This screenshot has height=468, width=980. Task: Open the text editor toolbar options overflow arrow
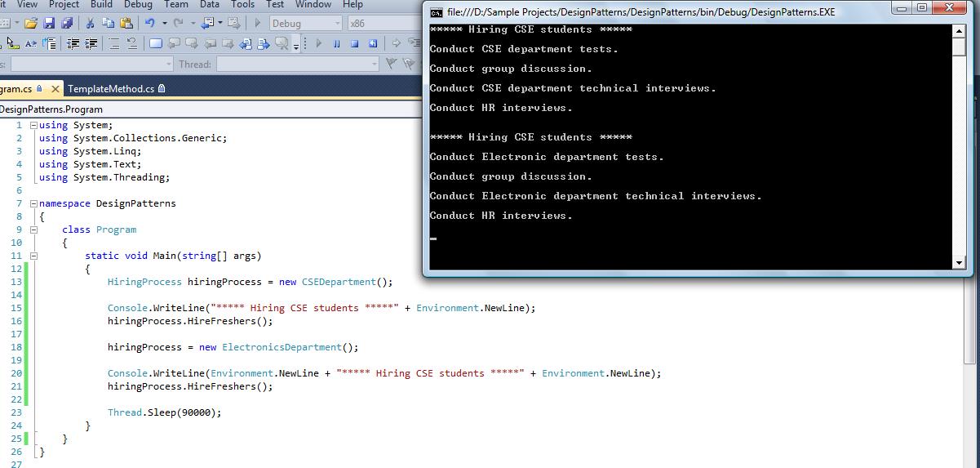pos(296,45)
